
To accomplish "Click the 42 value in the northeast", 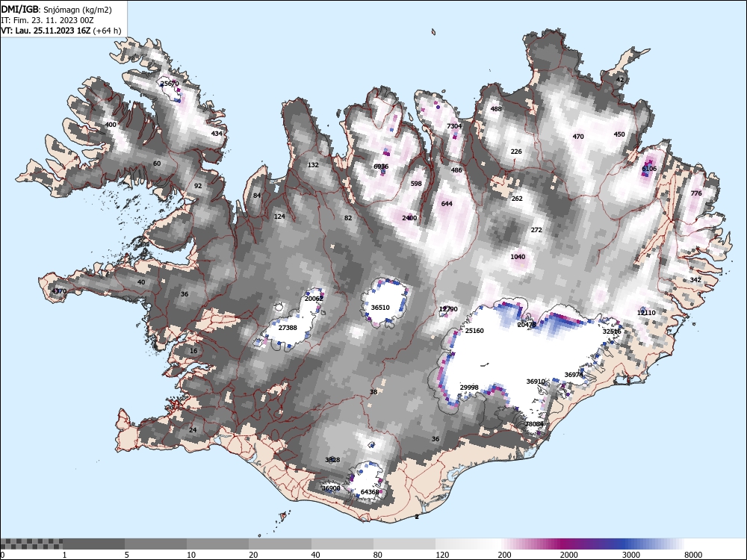I will pos(619,80).
